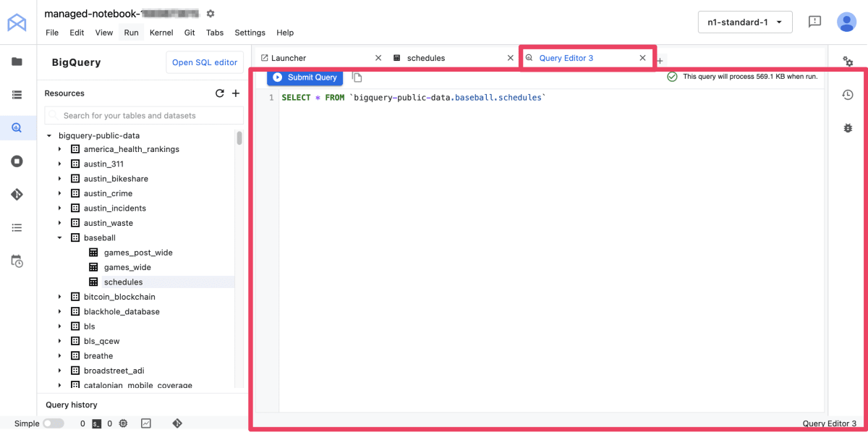Expand the austin_crime dataset
Image resolution: width=868 pixels, height=443 pixels.
tap(60, 193)
